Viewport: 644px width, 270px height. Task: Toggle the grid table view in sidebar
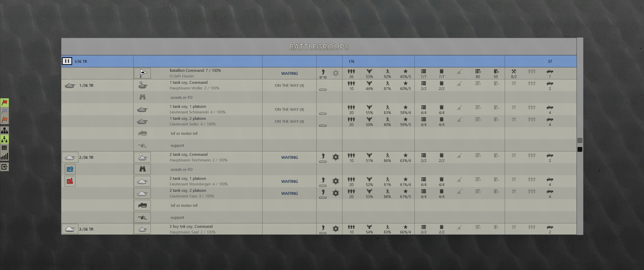pyautogui.click(x=4, y=148)
